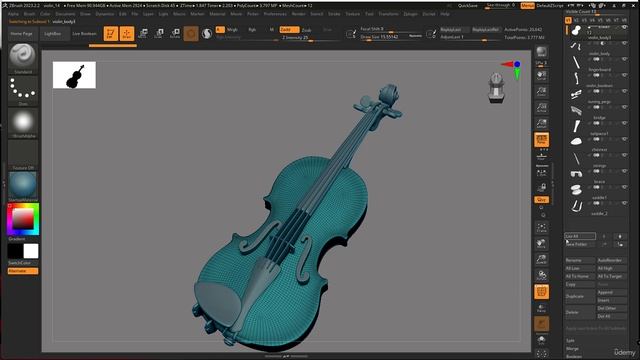The image size is (640, 360).
Task: Select the Zoom canvas icon on right shelf
Action: tap(542, 92)
